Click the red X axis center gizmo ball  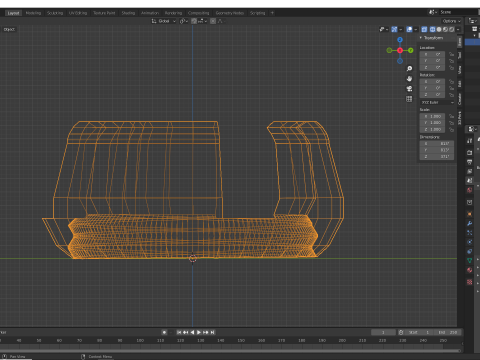coord(400,50)
